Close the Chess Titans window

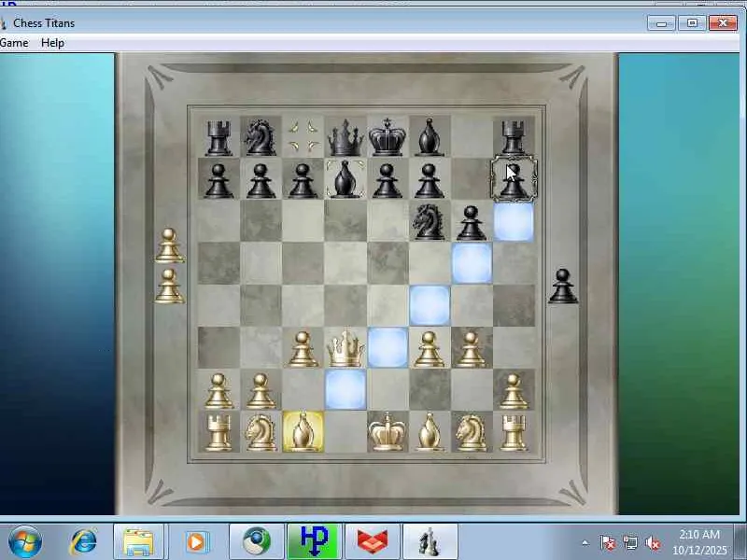pos(723,22)
